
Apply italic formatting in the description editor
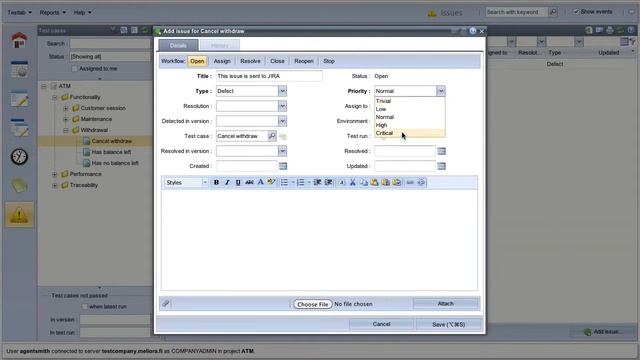227,182
